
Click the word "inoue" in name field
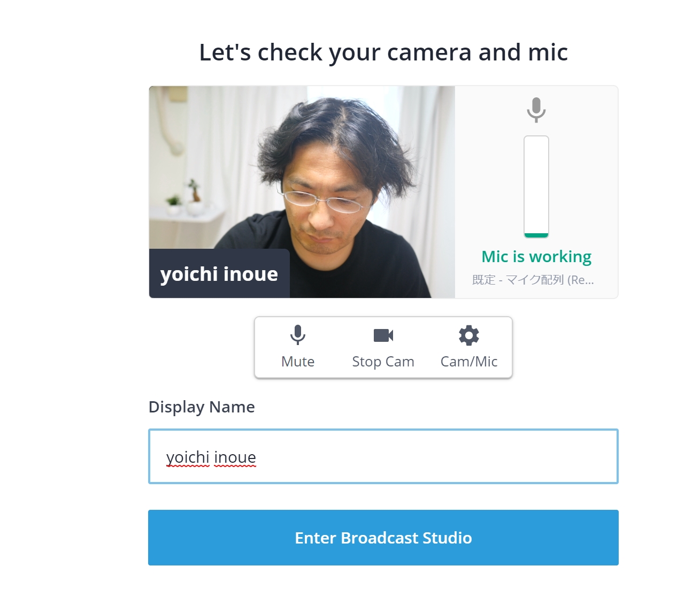pyautogui.click(x=235, y=457)
